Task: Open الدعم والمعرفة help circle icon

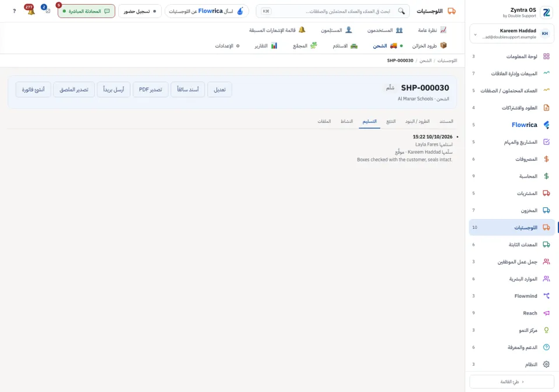Action: pyautogui.click(x=546, y=347)
